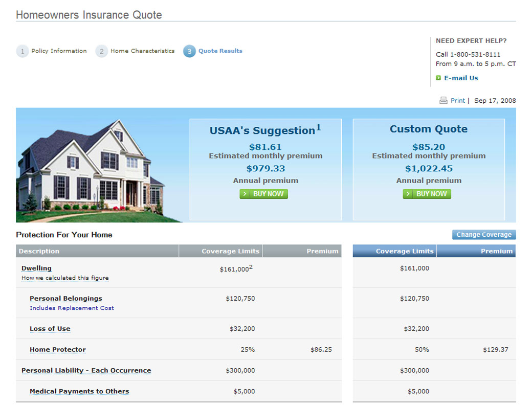The image size is (532, 405).
Task: Click the Loss of Use link
Action: coord(50,329)
